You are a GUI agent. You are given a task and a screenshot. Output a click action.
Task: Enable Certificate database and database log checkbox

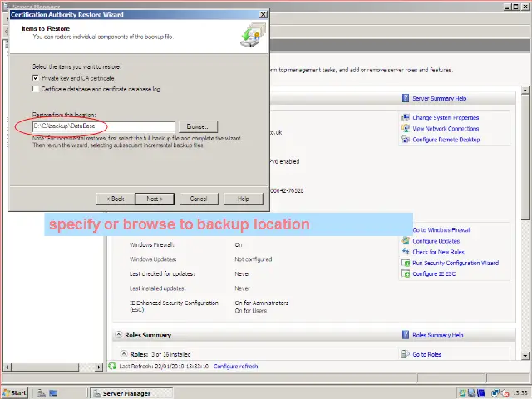click(x=36, y=88)
